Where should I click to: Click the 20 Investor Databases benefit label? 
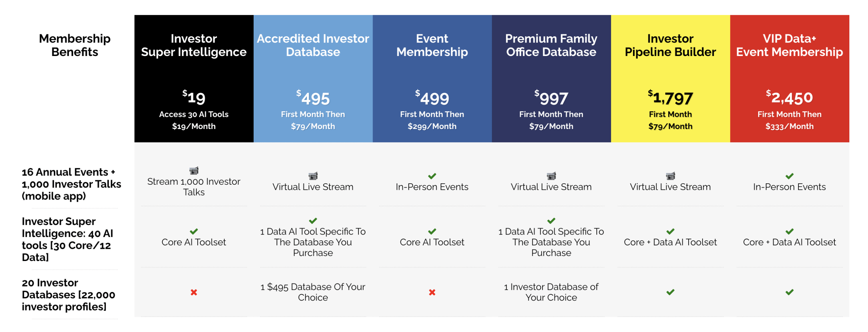click(68, 295)
